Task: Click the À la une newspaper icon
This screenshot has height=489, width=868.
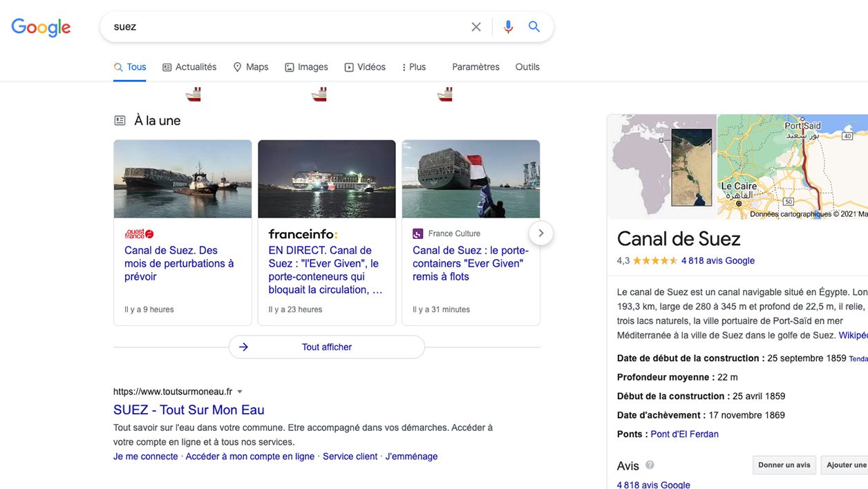Action: click(x=120, y=120)
